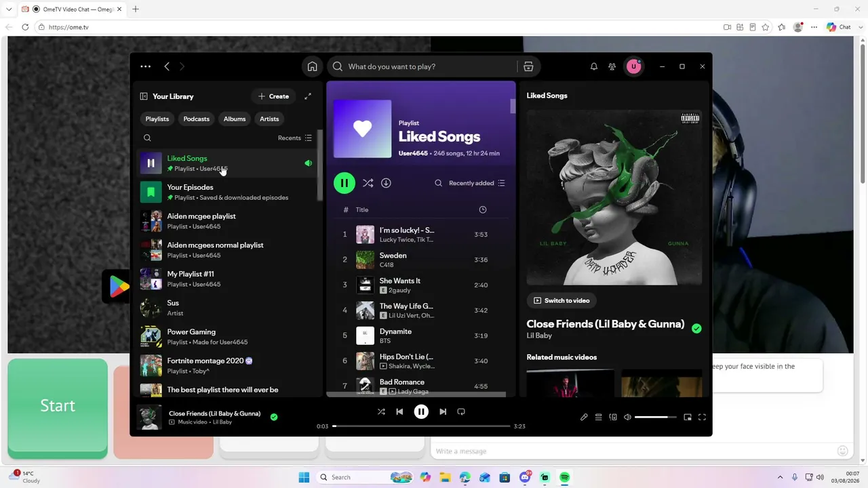Open the Spotify user profile avatar
Viewport: 868px width, 488px height.
click(633, 66)
